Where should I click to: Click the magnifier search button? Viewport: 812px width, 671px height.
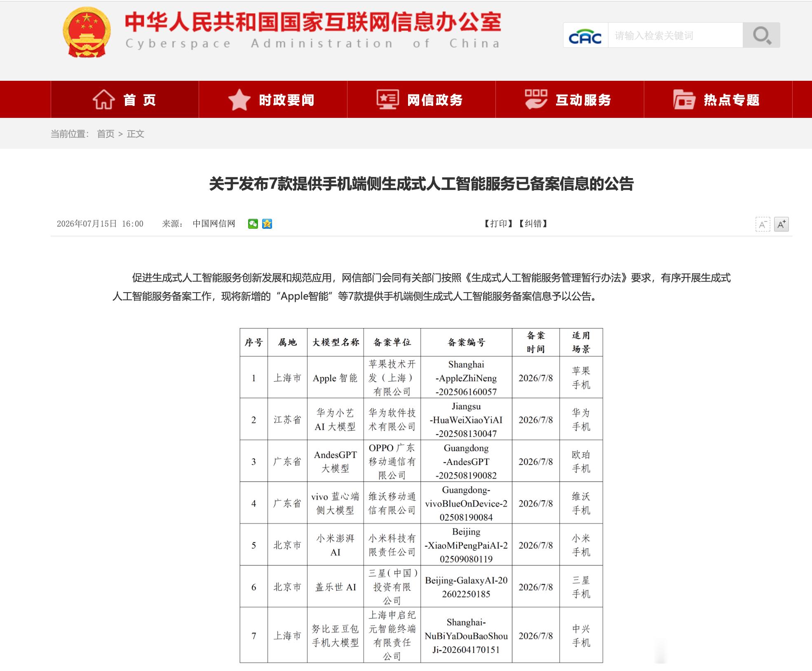[761, 35]
